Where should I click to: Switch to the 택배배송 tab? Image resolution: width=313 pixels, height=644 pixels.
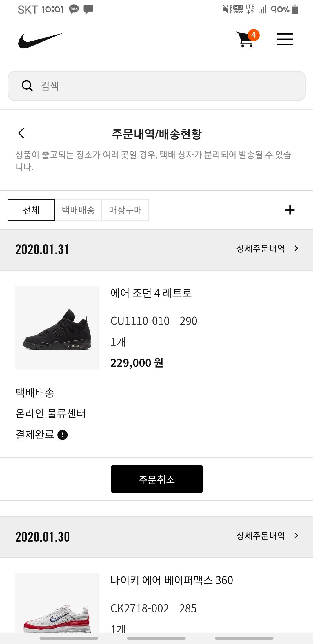[x=78, y=210]
